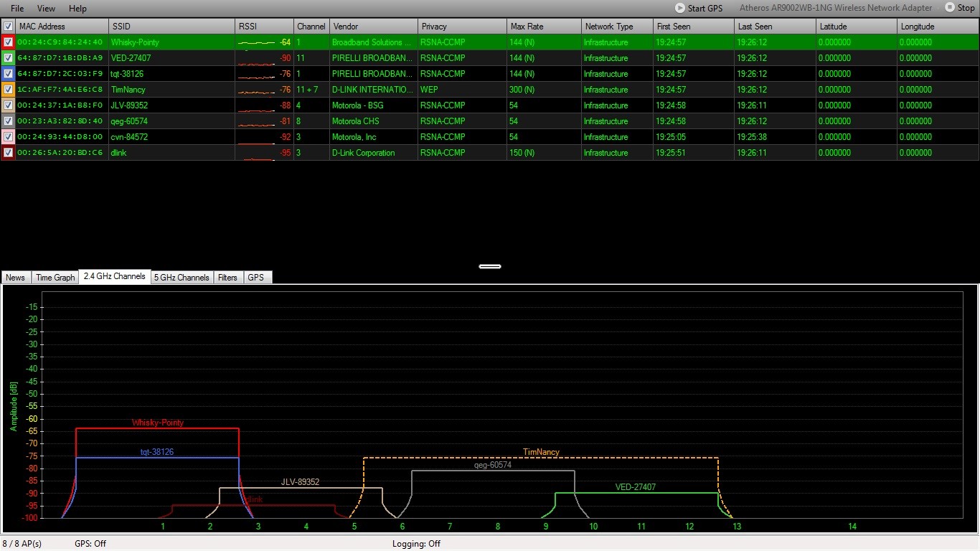Open the Filters tab
Image resolution: width=980 pixels, height=551 pixels.
(227, 278)
